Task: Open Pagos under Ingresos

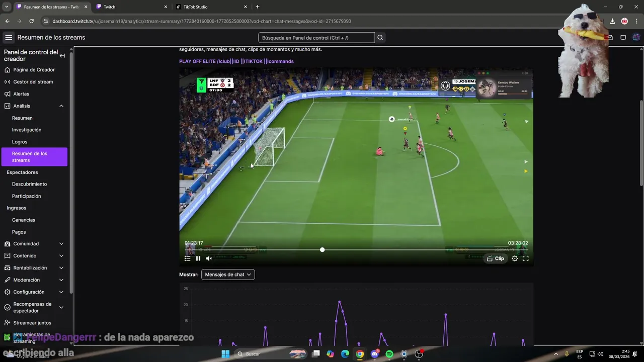Action: click(x=19, y=232)
